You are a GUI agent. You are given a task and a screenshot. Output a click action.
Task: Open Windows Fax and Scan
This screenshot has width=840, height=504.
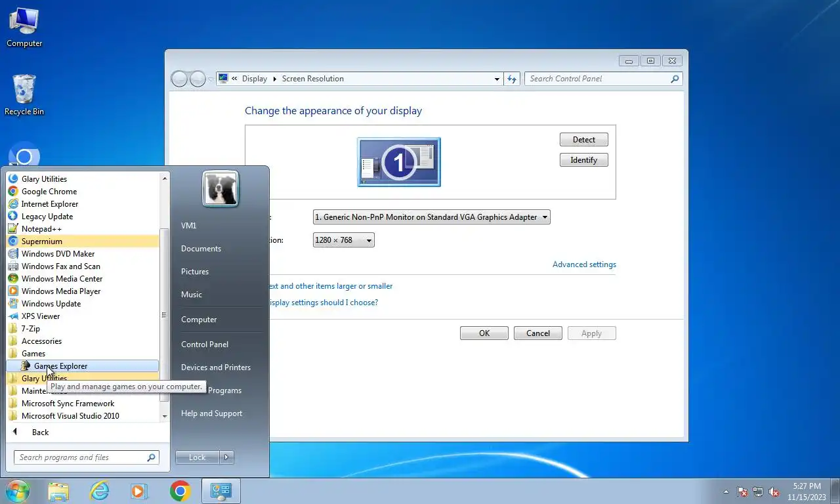click(x=83, y=266)
